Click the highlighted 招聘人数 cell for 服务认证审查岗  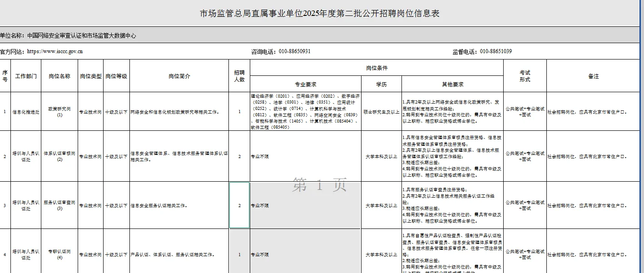(239, 205)
